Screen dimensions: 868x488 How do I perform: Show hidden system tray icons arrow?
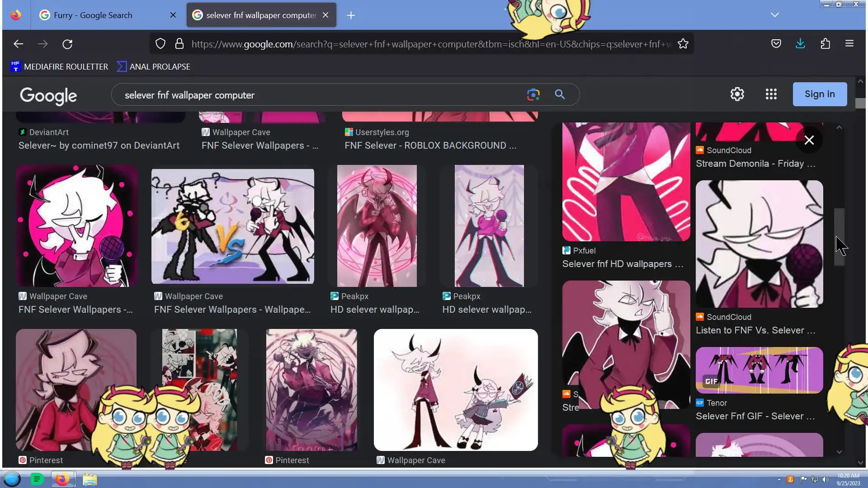click(779, 479)
